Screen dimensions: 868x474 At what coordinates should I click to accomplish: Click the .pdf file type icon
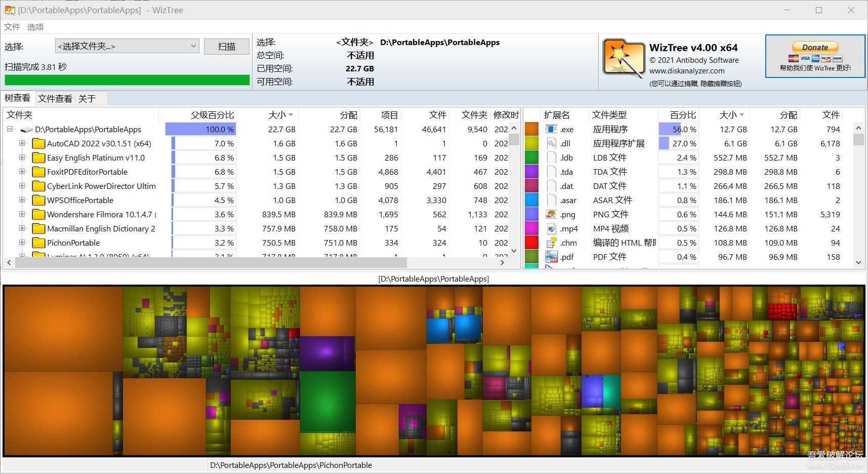click(551, 257)
